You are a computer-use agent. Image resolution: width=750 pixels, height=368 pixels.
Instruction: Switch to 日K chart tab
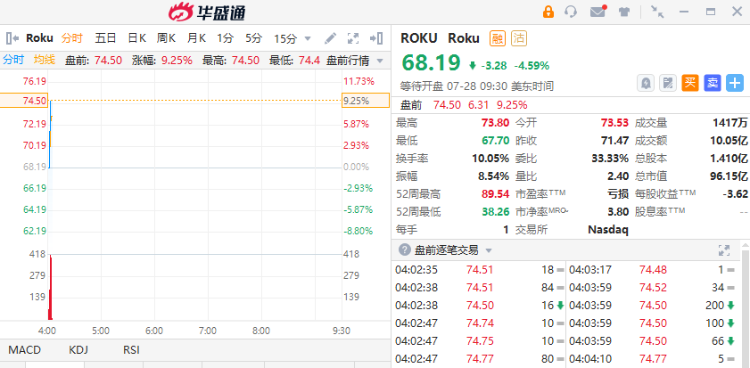137,38
